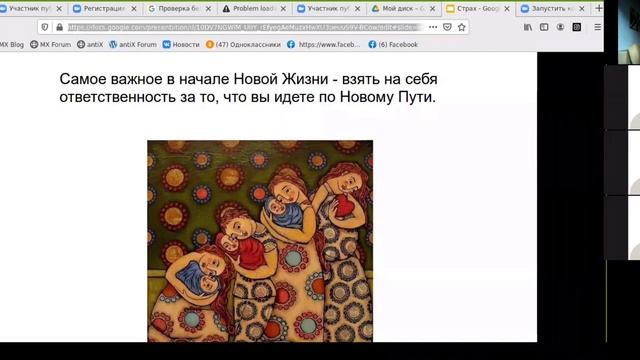The height and width of the screenshot is (360, 640).
Task: Open the Firefox account icon
Action: coord(560,27)
